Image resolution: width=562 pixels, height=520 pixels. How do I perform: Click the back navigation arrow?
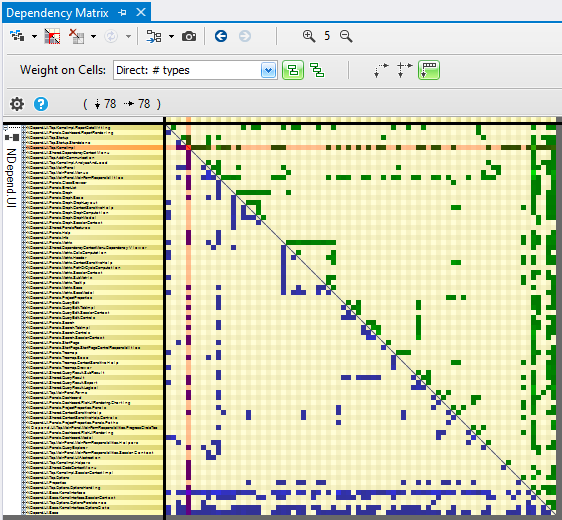tap(221, 36)
